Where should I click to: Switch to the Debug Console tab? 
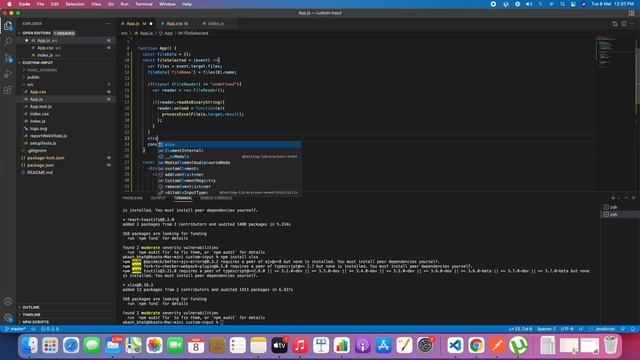216,198
